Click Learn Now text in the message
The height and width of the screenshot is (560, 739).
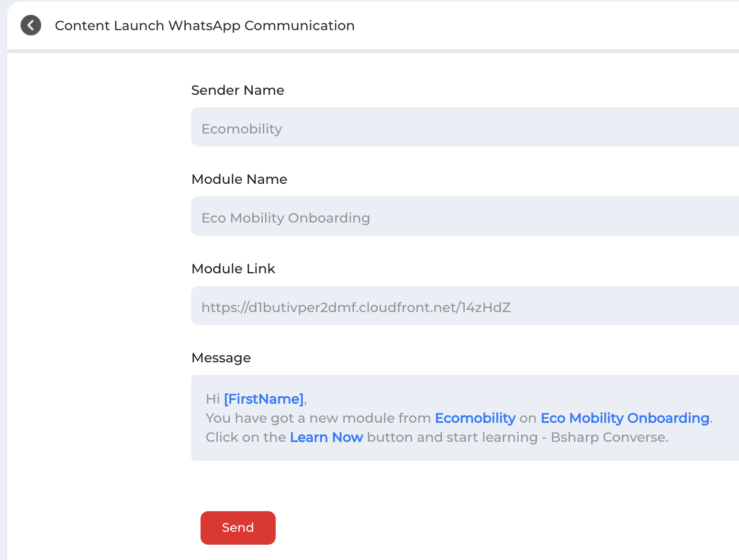[326, 437]
